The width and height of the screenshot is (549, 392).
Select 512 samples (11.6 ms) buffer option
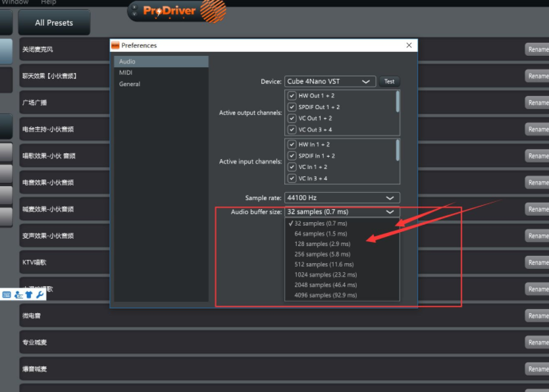(x=342, y=264)
